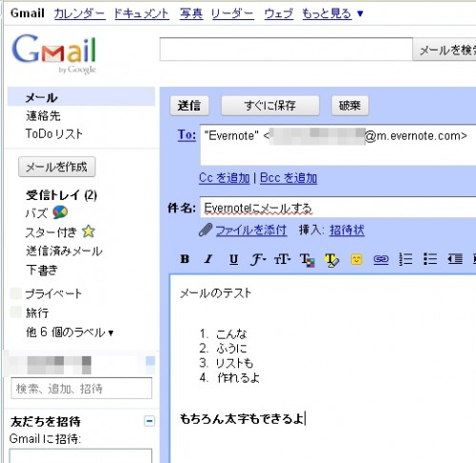This screenshot has width=476, height=463.
Task: Open the font family picker
Action: [258, 259]
